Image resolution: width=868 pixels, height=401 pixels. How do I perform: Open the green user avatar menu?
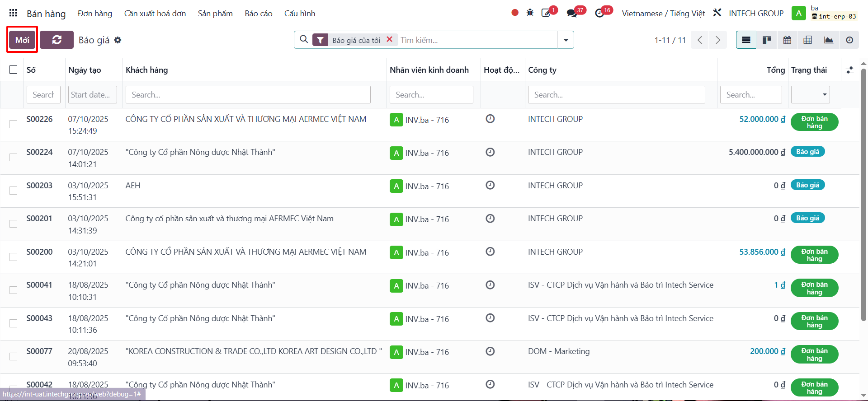(x=799, y=13)
